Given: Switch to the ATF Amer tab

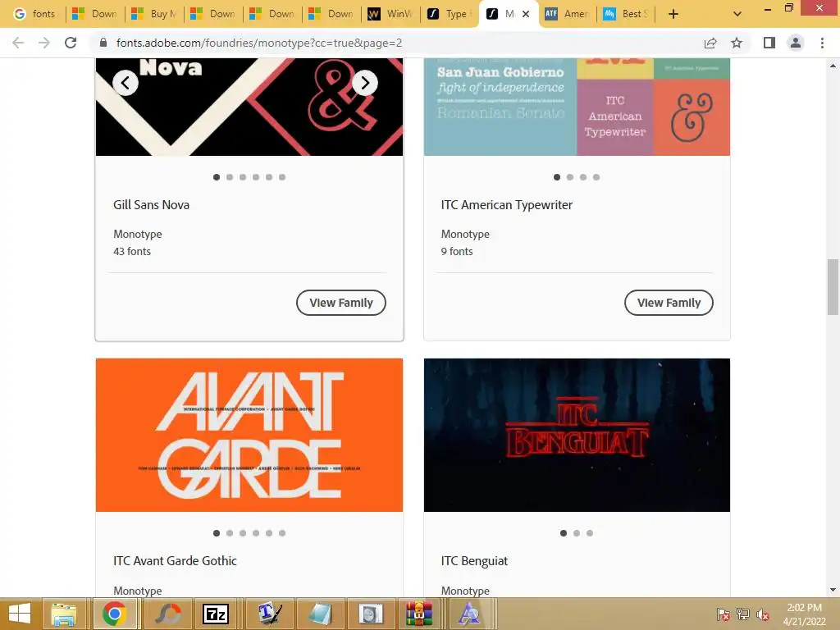Looking at the screenshot, I should [x=568, y=14].
